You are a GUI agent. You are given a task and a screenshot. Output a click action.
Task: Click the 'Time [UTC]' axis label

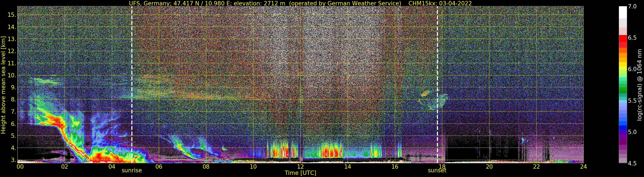300,173
